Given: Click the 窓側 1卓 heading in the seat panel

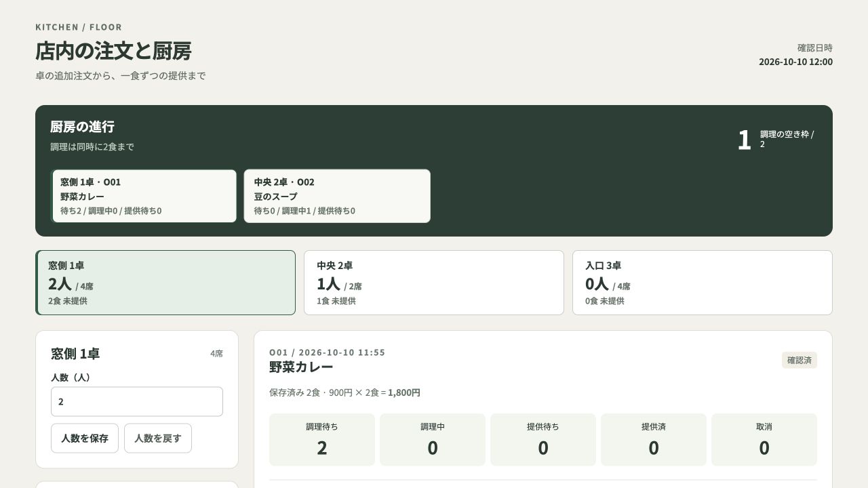Looking at the screenshot, I should [x=75, y=354].
